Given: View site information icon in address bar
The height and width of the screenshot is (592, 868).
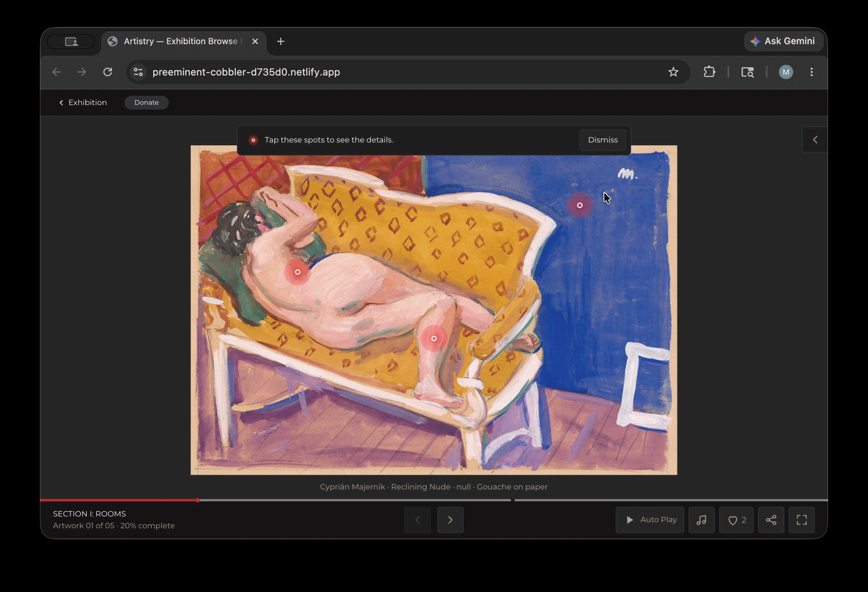Looking at the screenshot, I should [x=138, y=72].
